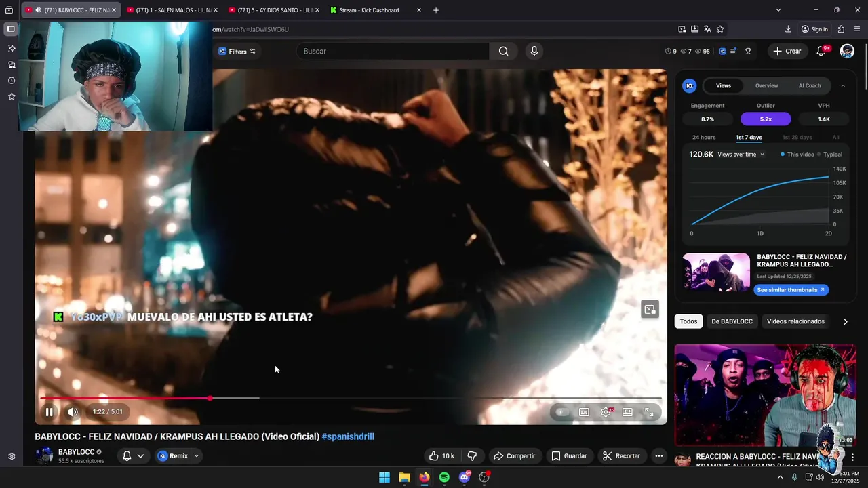
Task: Open the REACCION A BABYLOCC video thumbnail
Action: coord(765,395)
